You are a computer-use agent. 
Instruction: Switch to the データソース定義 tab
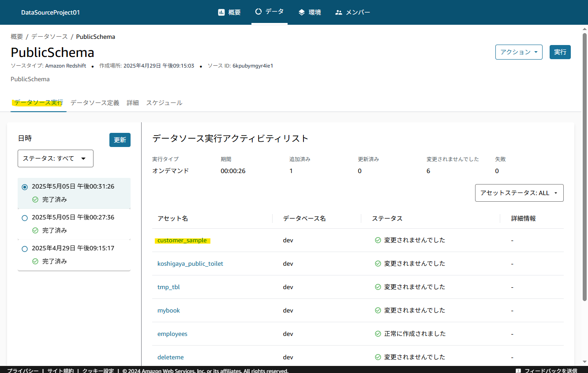[x=95, y=103]
